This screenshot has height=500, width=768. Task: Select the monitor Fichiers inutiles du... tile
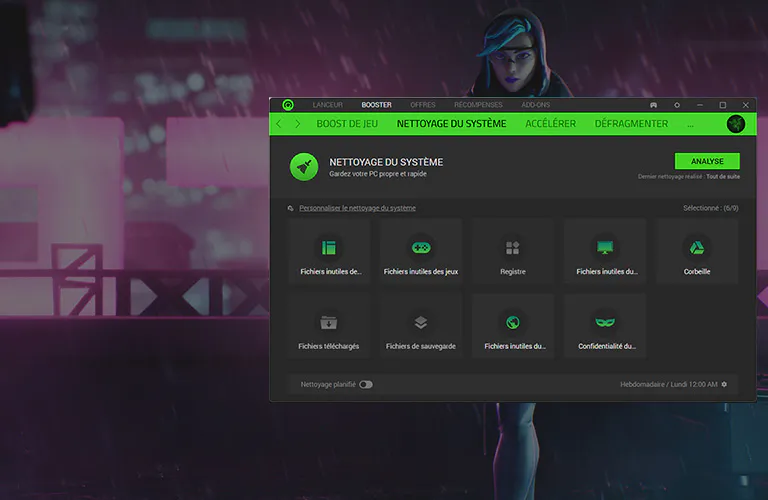605,252
